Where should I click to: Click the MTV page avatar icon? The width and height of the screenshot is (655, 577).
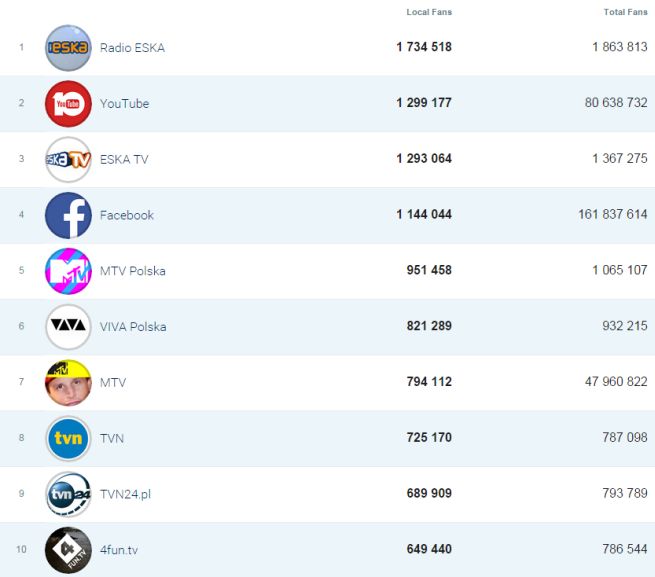(x=68, y=382)
